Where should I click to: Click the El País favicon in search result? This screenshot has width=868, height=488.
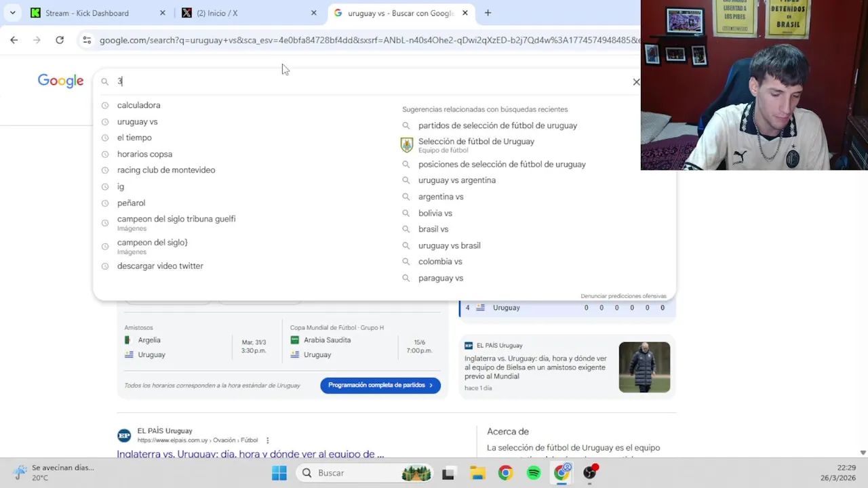point(124,435)
